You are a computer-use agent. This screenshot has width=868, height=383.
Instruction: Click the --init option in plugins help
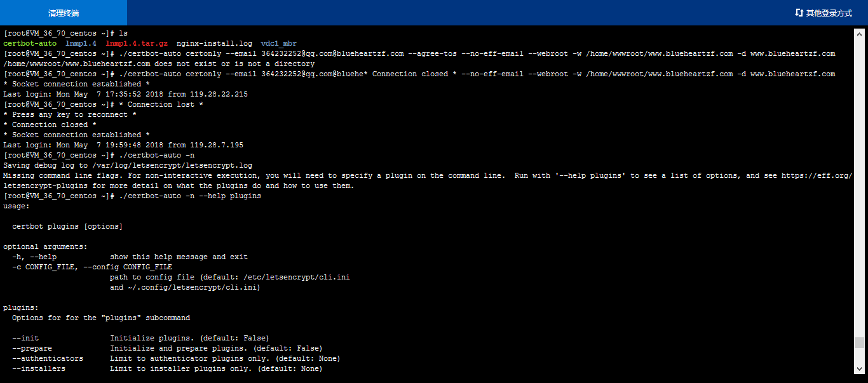click(25, 338)
